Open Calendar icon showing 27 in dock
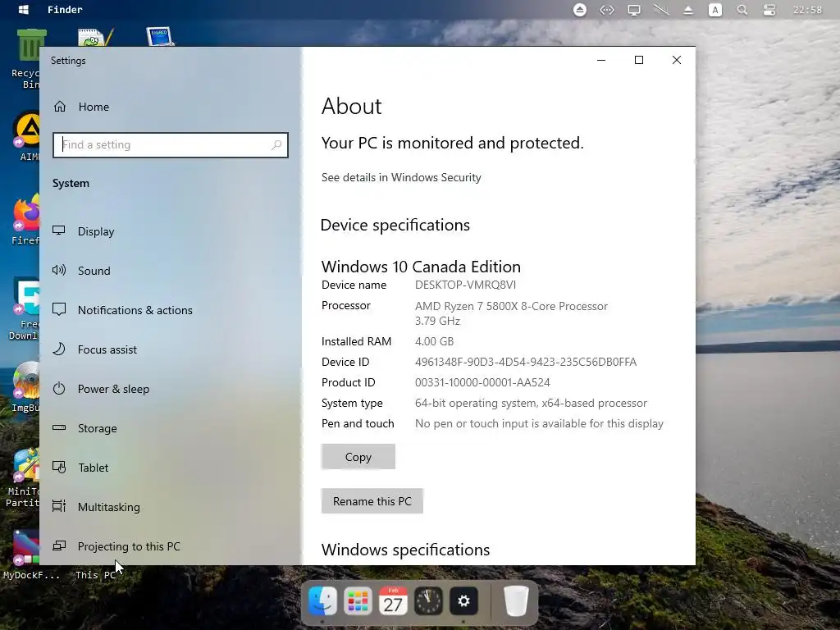Viewport: 840px width, 630px height. click(393, 601)
